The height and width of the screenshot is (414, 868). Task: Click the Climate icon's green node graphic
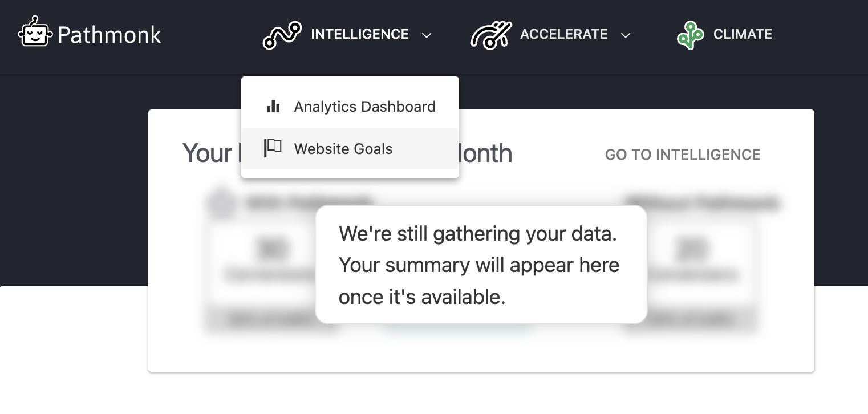[x=690, y=34]
